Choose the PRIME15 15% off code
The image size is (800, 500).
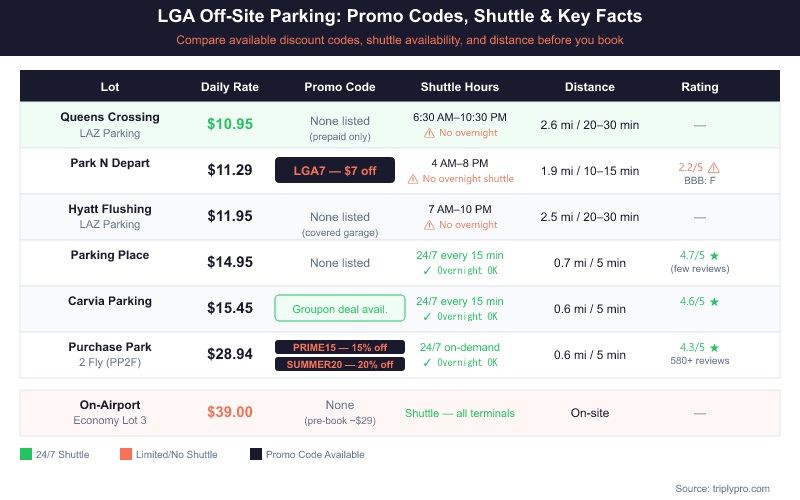click(340, 347)
